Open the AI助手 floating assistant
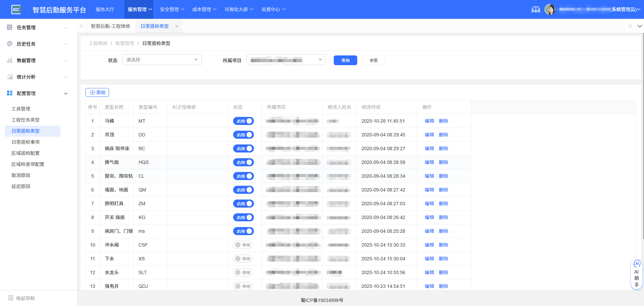The height and width of the screenshot is (306, 644). (x=637, y=273)
